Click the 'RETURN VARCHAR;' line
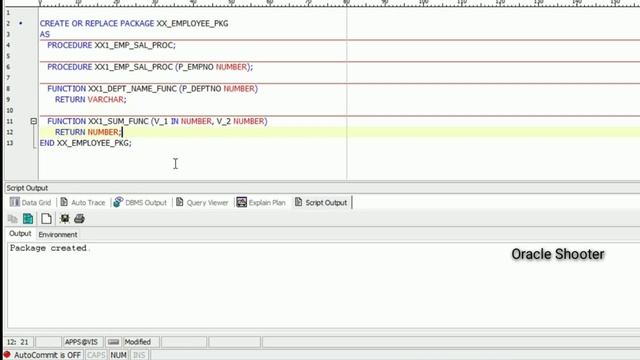 [x=91, y=100]
